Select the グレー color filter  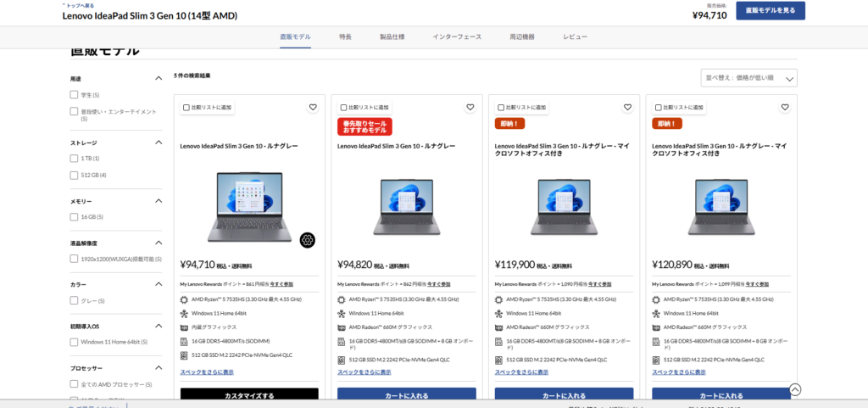pos(75,300)
